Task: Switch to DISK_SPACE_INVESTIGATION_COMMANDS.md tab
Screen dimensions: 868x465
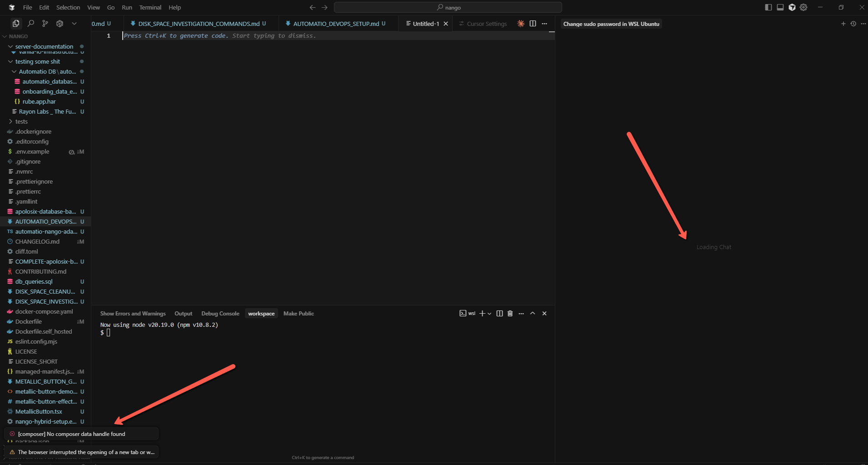Action: (x=199, y=24)
